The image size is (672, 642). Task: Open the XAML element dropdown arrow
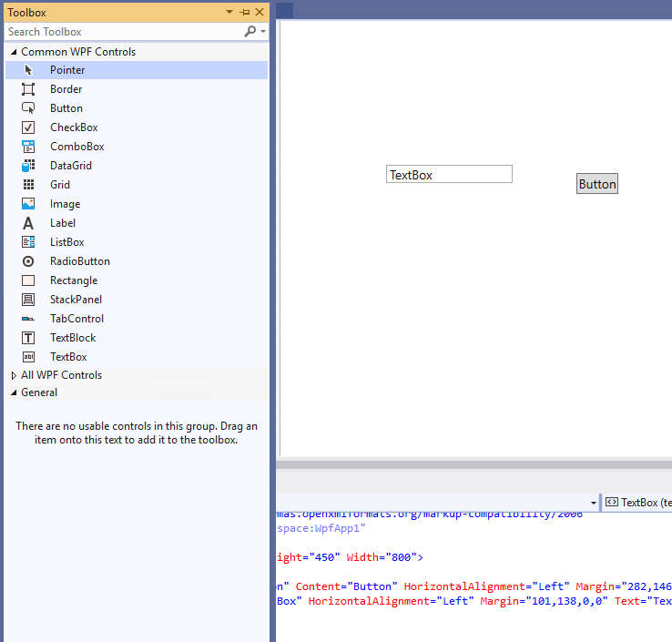[x=594, y=503]
